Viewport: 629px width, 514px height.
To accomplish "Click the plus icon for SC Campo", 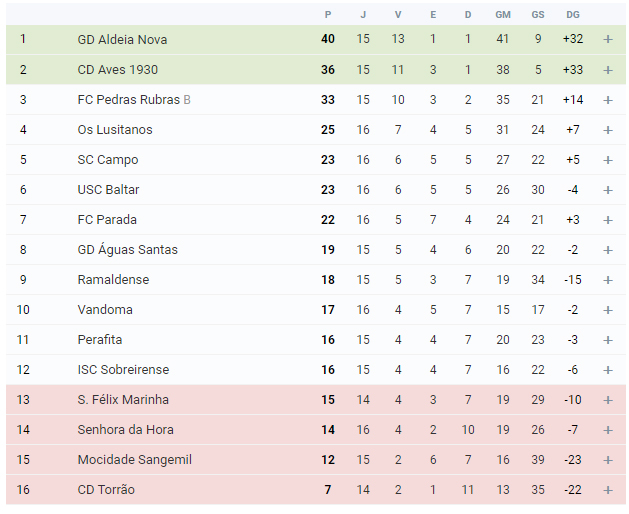I will click(x=608, y=160).
